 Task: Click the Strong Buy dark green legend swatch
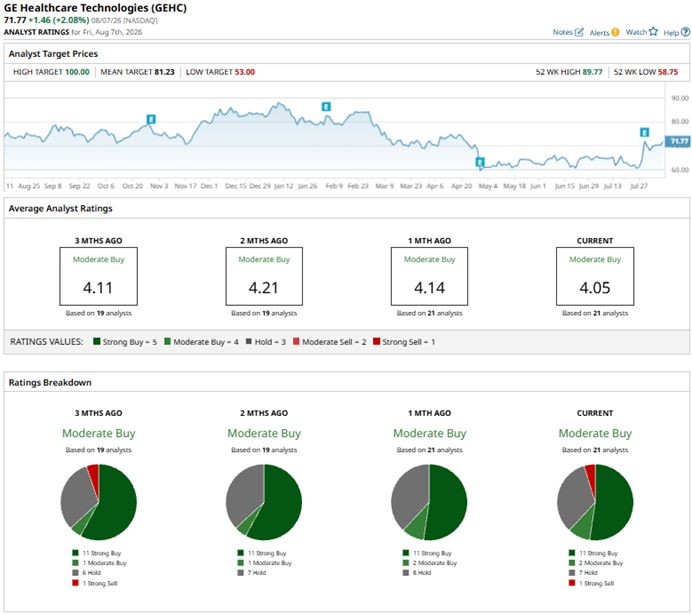pos(97,341)
